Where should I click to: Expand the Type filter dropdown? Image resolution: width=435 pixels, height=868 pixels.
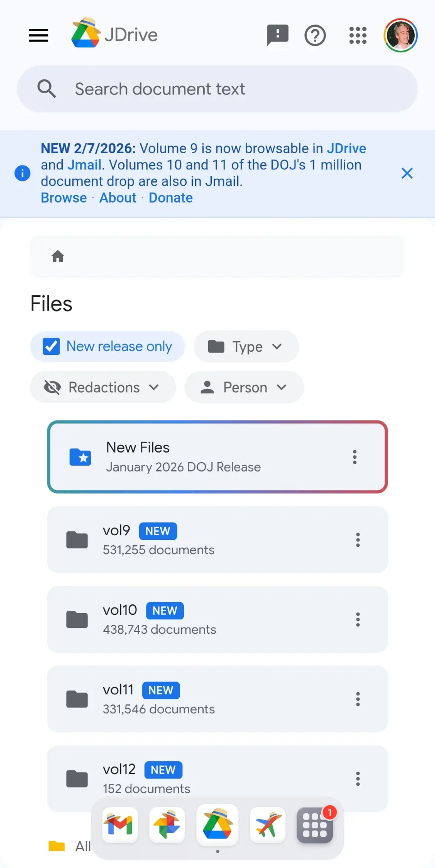click(x=246, y=346)
